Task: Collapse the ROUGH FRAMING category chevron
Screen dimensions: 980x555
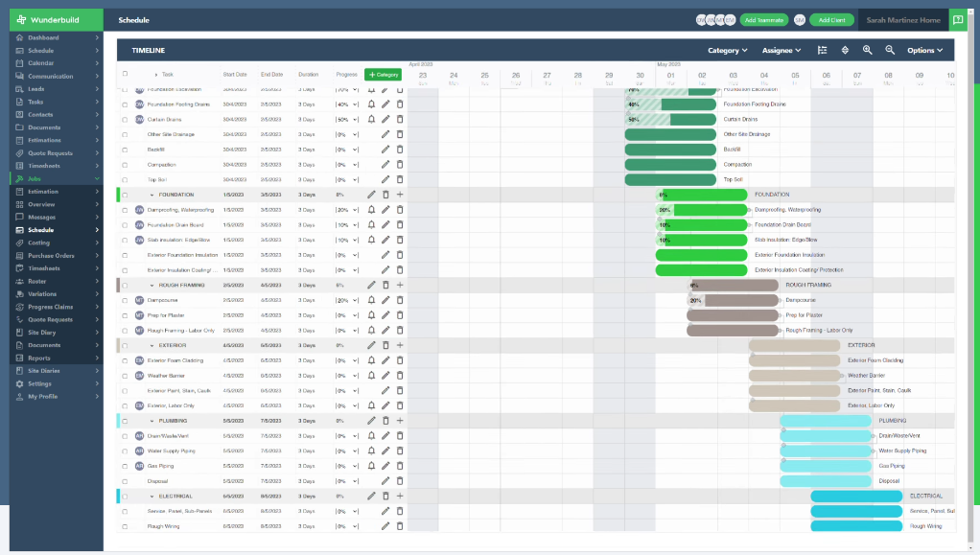Action: tap(152, 285)
